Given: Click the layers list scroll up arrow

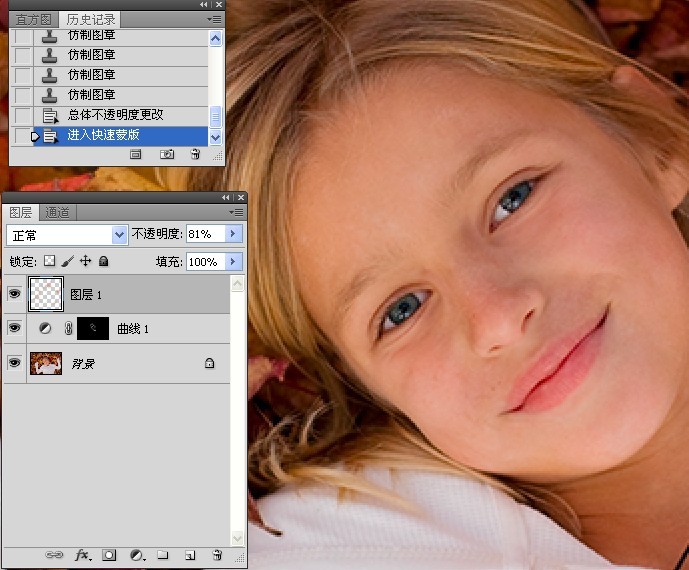Looking at the screenshot, I should pos(237,283).
